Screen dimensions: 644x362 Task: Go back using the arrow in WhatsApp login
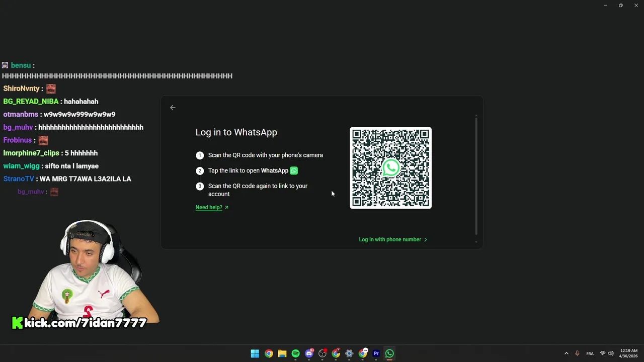(173, 108)
